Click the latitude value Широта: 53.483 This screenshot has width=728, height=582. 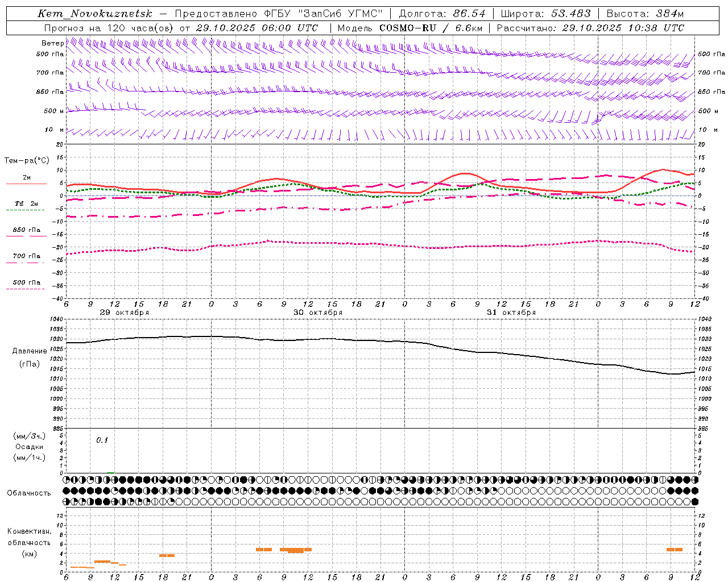click(545, 14)
